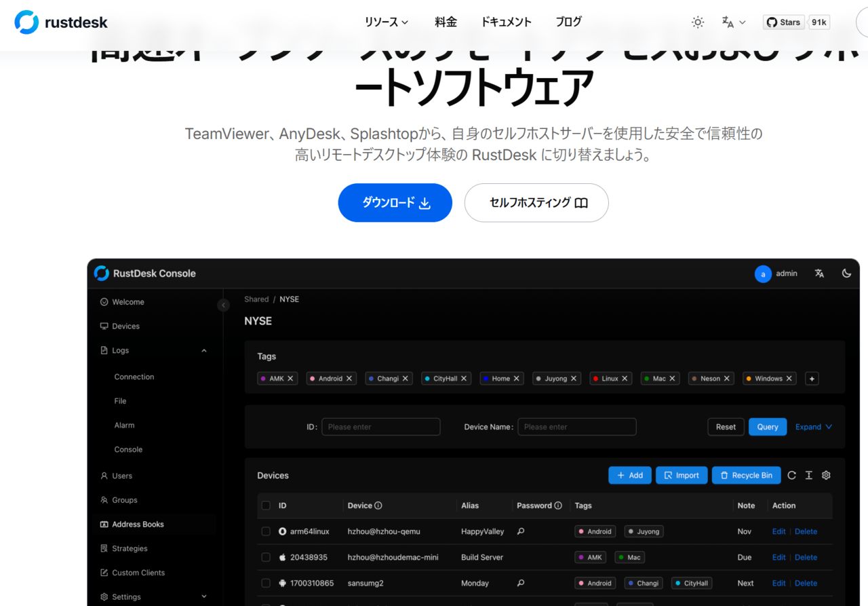This screenshot has width=868, height=606.
Task: Delete the 20438935 device
Action: (x=806, y=557)
